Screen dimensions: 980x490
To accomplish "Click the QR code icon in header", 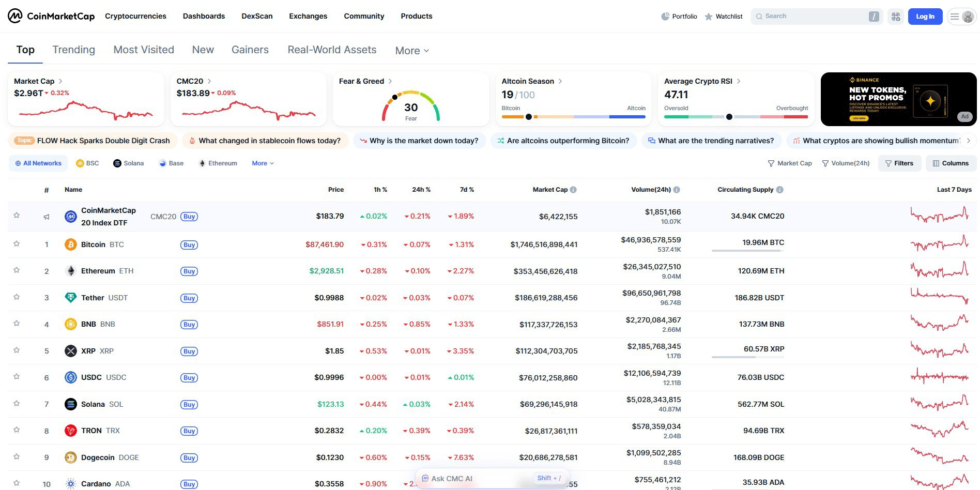I will click(896, 17).
